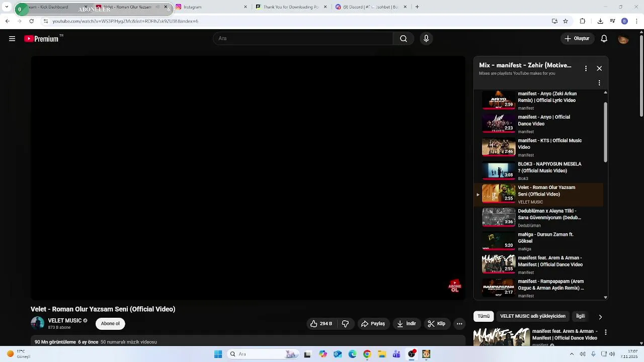Go to YouTube Premium home logo

(41, 39)
